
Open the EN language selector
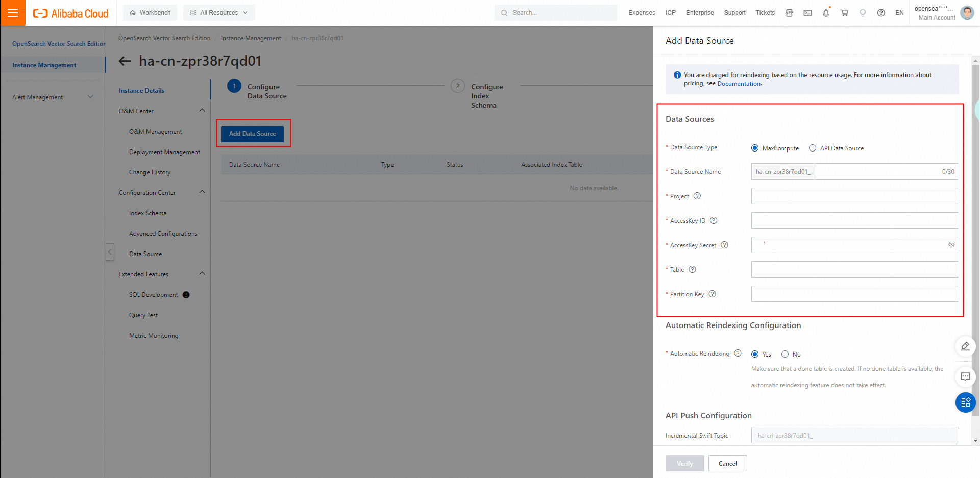point(899,13)
